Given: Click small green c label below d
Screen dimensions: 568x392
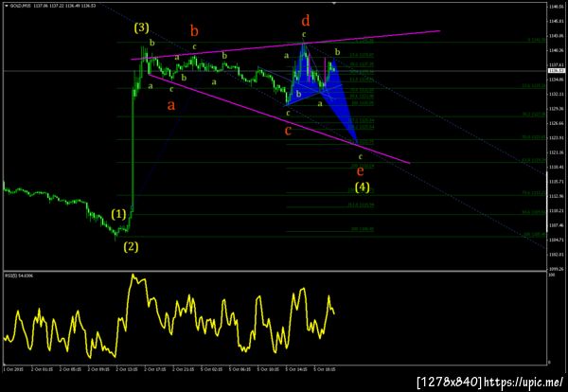Looking at the screenshot, I should (x=304, y=34).
